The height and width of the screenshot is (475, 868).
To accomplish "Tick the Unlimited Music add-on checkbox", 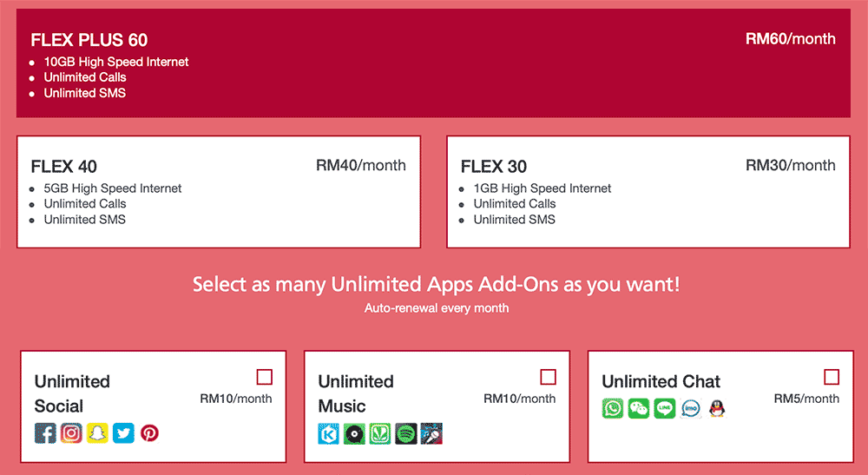I will point(548,377).
